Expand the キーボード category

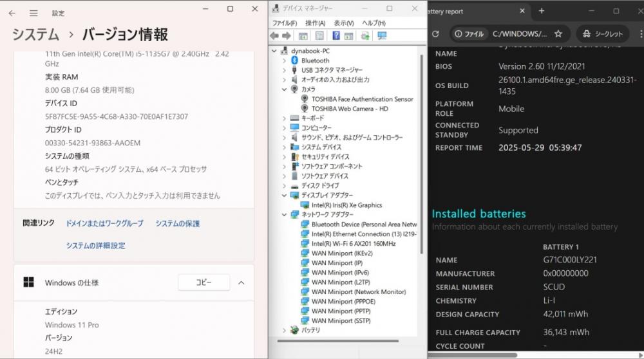click(284, 118)
